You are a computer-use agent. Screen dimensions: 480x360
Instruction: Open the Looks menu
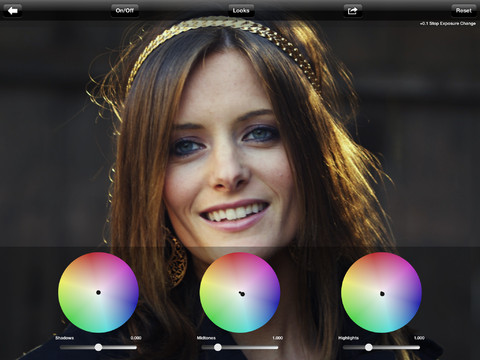pyautogui.click(x=241, y=11)
